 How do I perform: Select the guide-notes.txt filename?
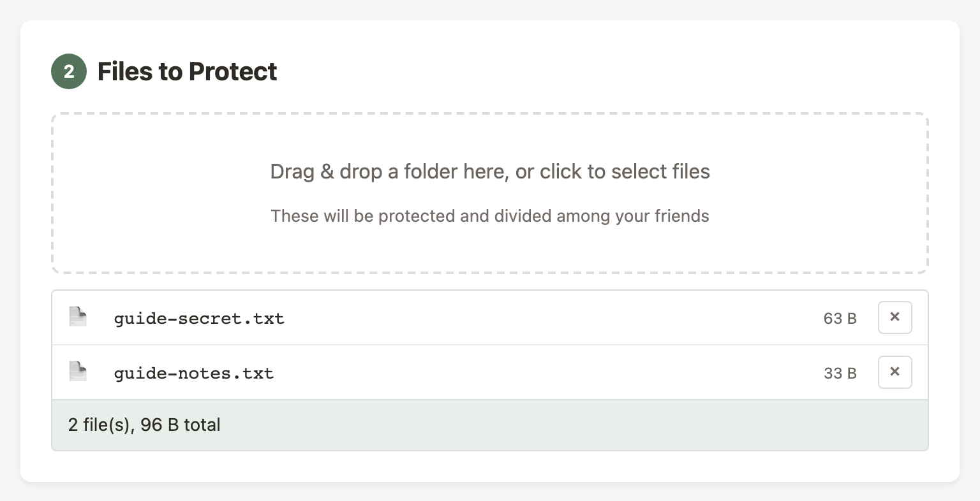click(194, 373)
